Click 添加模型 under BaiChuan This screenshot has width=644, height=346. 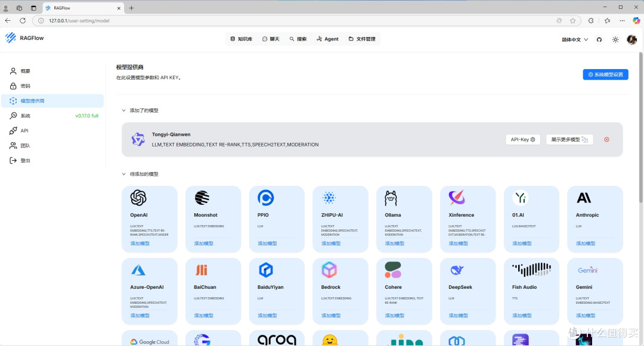coord(204,316)
